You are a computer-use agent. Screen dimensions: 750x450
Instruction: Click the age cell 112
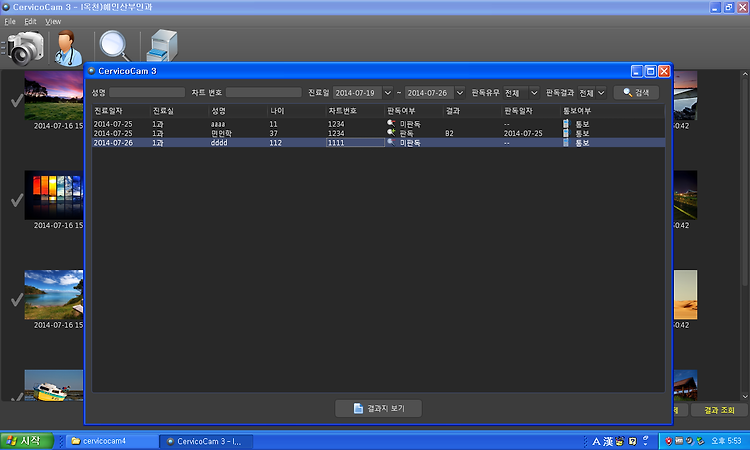click(276, 143)
